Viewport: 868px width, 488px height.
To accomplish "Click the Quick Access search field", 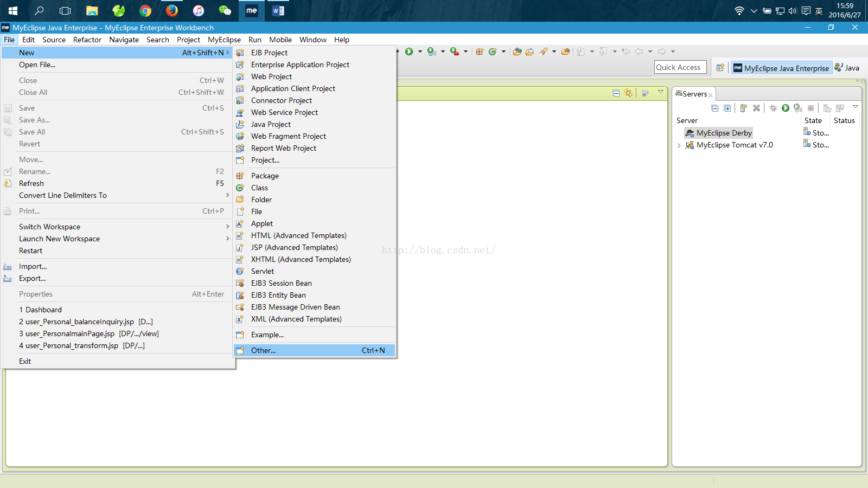I will pyautogui.click(x=681, y=67).
